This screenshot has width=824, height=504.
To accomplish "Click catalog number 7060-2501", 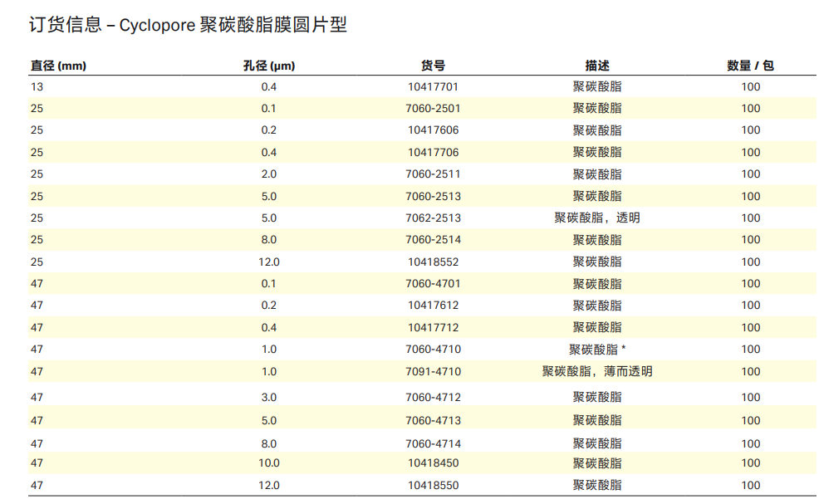I will tap(433, 108).
